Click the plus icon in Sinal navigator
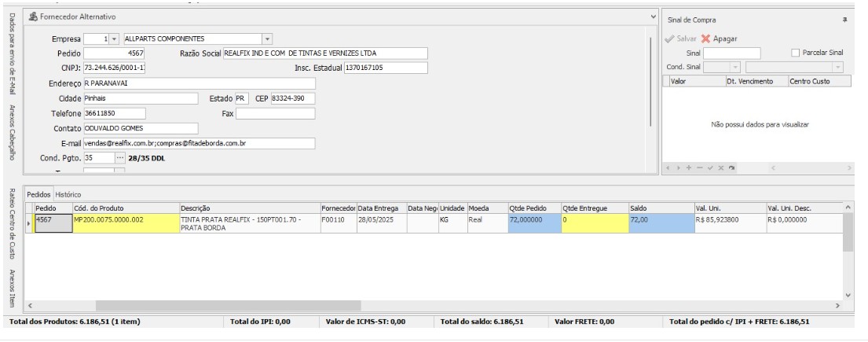Image resolution: width=868 pixels, height=342 pixels. 687,168
